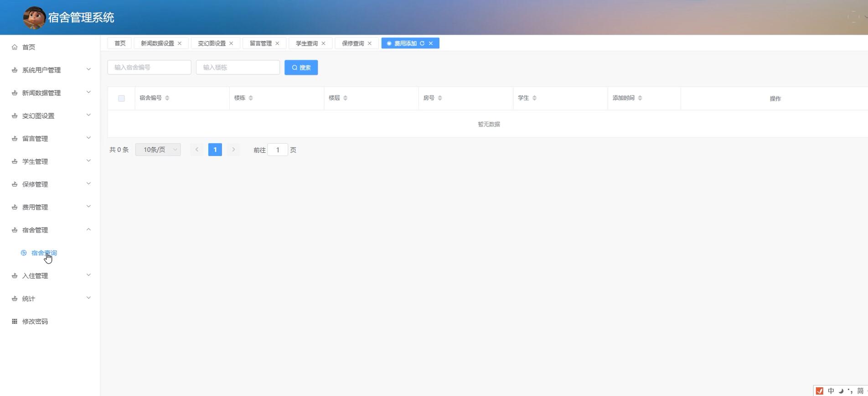The width and height of the screenshot is (868, 396).
Task: Sort by 添加时间 column arrows
Action: [x=640, y=98]
